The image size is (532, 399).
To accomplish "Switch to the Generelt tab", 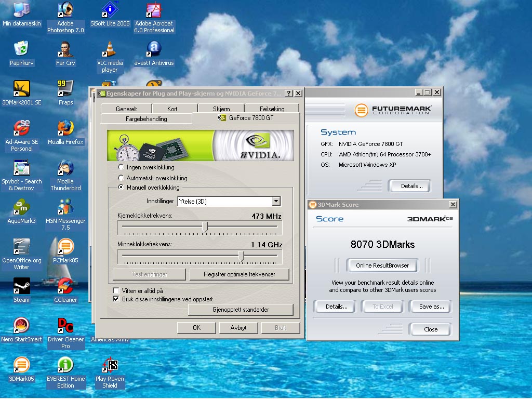I will [x=126, y=109].
